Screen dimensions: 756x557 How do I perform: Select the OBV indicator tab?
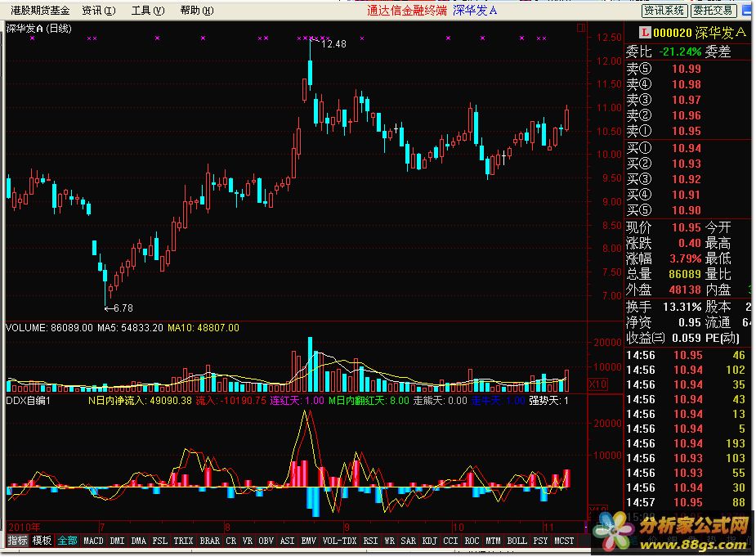pyautogui.click(x=266, y=541)
